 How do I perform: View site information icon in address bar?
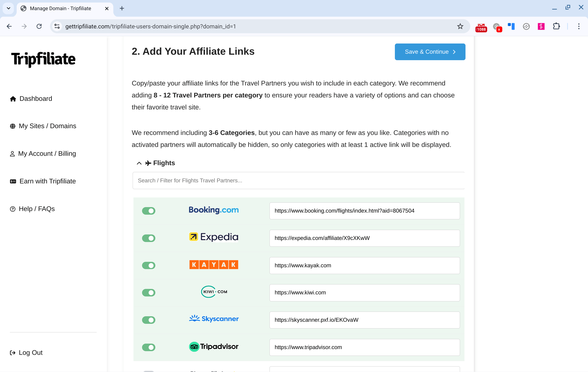click(57, 26)
